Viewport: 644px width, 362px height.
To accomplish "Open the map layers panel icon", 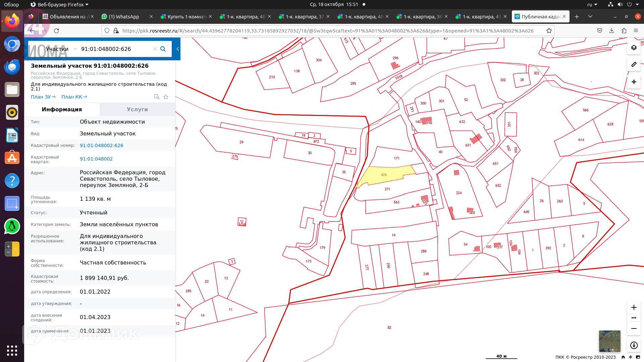I will point(634,48).
